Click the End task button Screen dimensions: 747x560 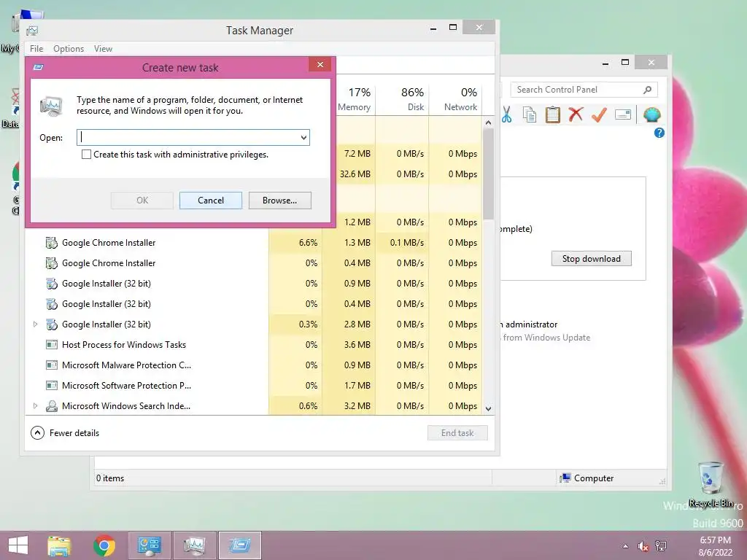[457, 433]
